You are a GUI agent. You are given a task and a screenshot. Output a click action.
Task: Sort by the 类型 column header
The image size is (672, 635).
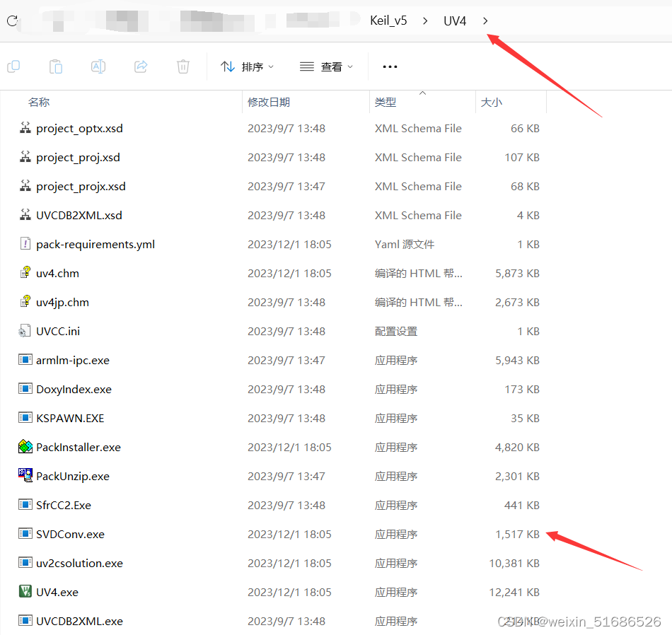click(x=386, y=102)
